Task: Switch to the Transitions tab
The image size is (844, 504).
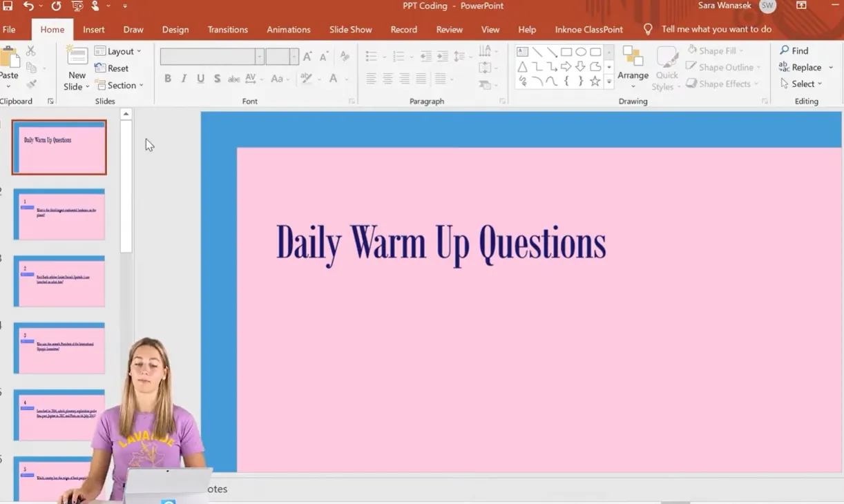Action: pos(227,30)
